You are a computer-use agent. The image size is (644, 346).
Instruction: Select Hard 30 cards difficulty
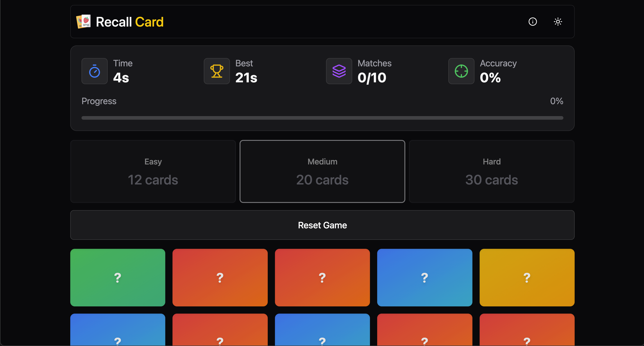coord(492,171)
